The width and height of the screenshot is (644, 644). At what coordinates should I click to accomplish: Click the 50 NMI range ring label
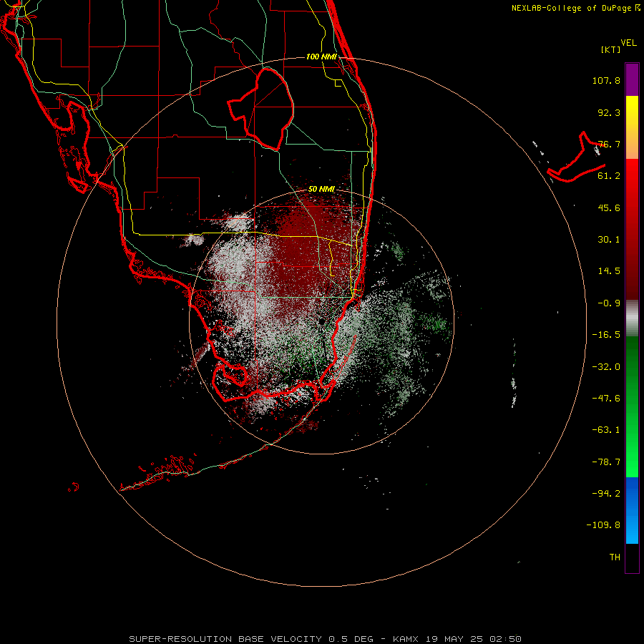click(321, 190)
